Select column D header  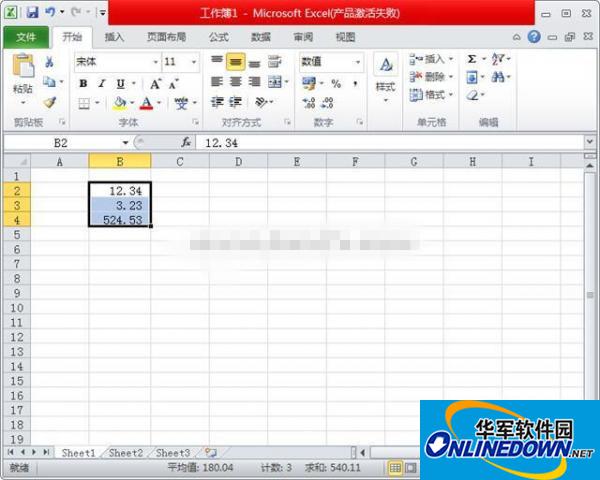pos(238,162)
